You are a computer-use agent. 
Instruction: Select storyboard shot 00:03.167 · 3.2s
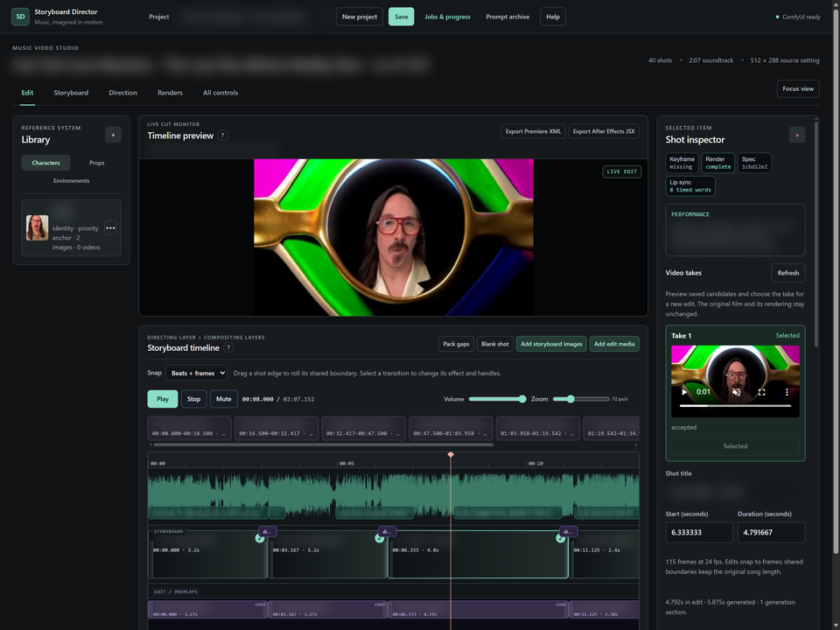[328, 555]
